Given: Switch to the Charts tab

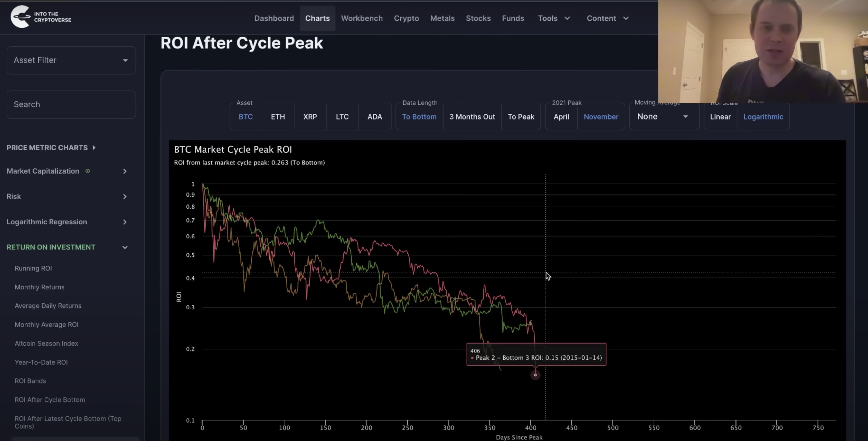Looking at the screenshot, I should click(x=317, y=18).
